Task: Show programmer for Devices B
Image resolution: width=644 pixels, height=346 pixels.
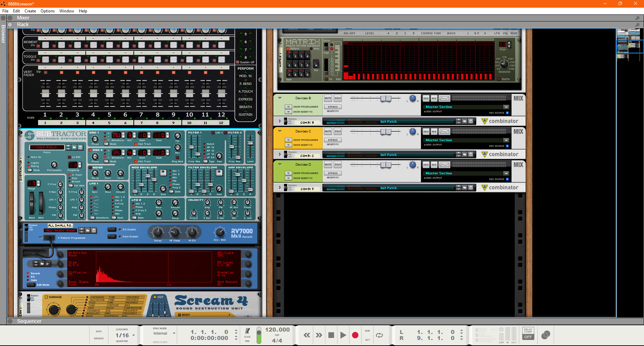Action: tap(288, 107)
